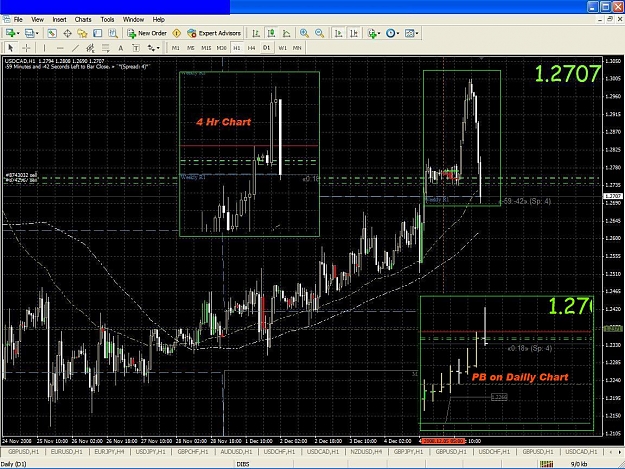Viewport: 625px width, 469px height.
Task: Open the Tools menu
Action: (x=107, y=20)
